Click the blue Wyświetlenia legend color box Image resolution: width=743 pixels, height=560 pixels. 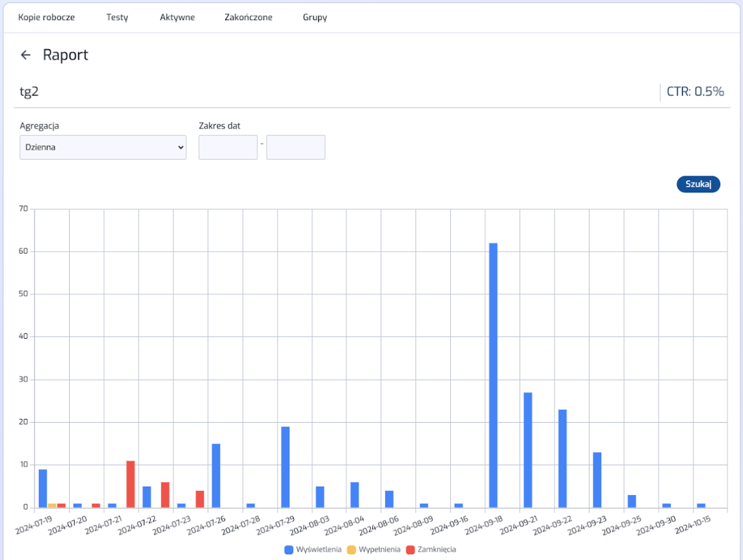[x=289, y=550]
